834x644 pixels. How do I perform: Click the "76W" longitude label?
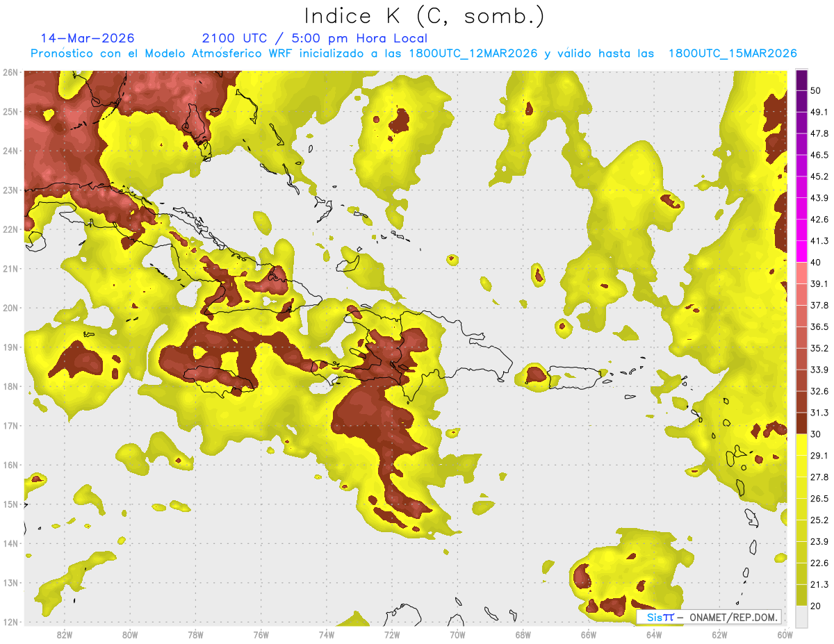pos(261,635)
